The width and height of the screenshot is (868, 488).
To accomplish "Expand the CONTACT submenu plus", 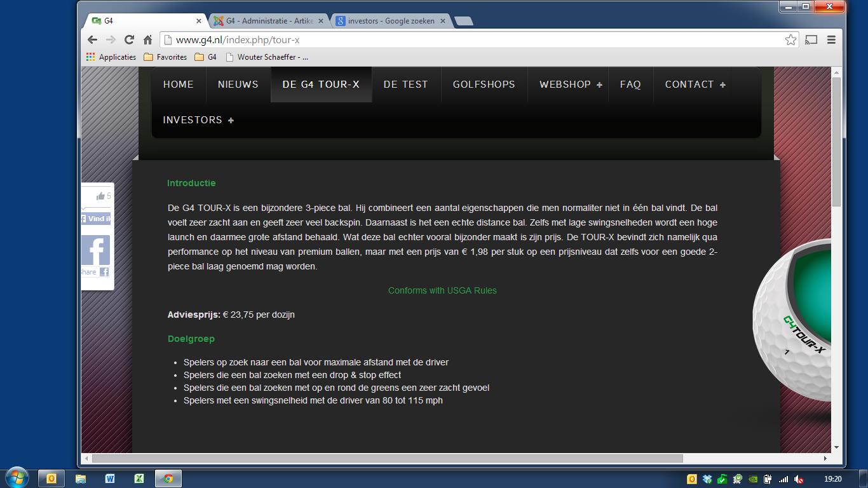I will pyautogui.click(x=722, y=85).
